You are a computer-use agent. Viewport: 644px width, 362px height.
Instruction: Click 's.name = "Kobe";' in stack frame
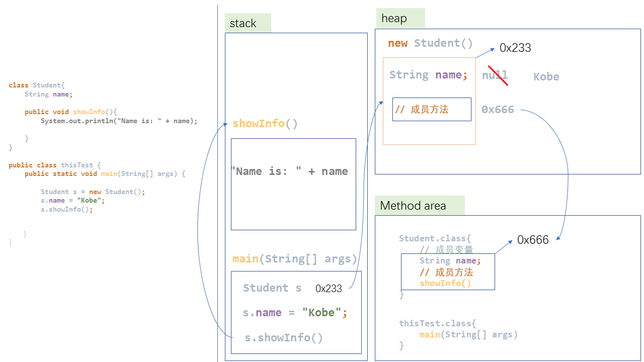[x=295, y=313]
